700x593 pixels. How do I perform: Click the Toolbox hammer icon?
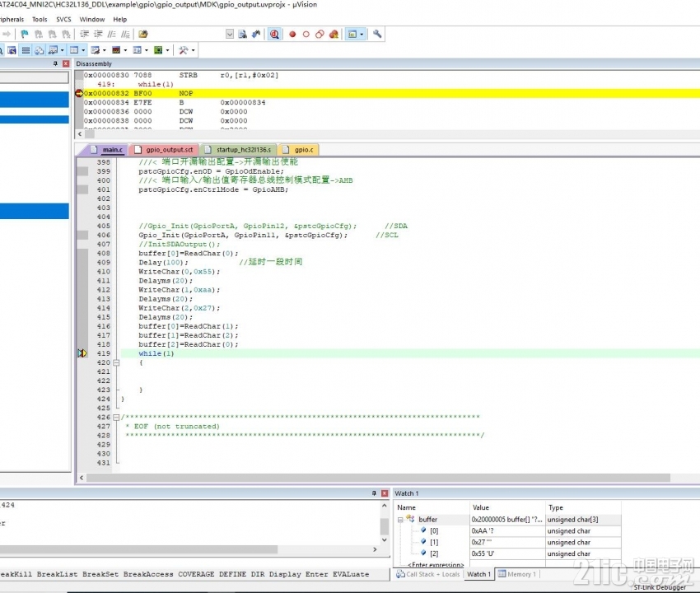tap(183, 50)
